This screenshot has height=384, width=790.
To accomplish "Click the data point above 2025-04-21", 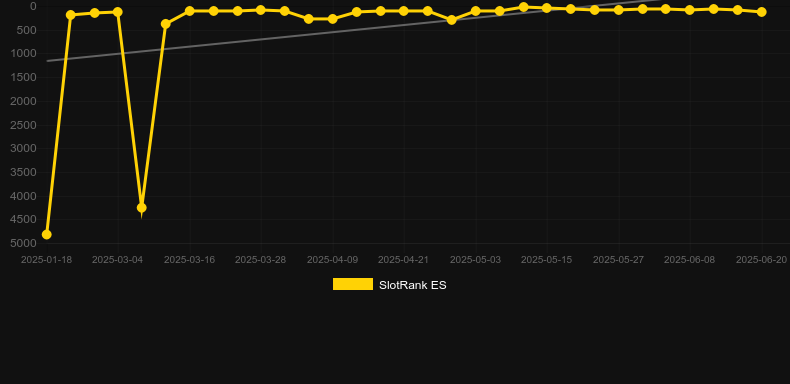I will (x=404, y=11).
